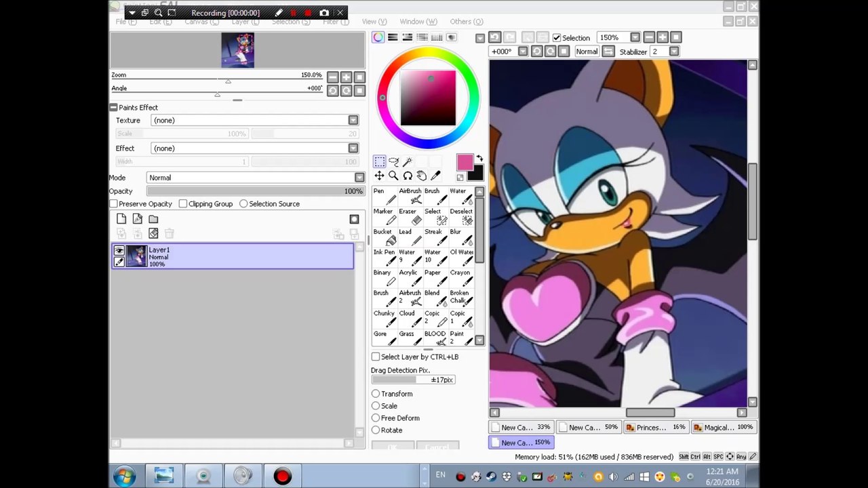Create a new linework layer

[138, 219]
